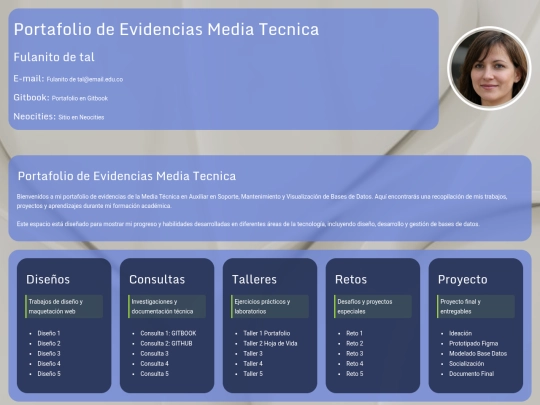Go to the Taller 3 item
The image size is (540, 405).
253,353
